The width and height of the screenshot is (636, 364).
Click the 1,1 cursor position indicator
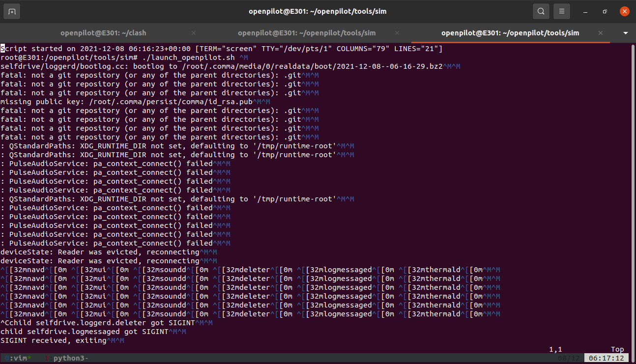pyautogui.click(x=555, y=349)
